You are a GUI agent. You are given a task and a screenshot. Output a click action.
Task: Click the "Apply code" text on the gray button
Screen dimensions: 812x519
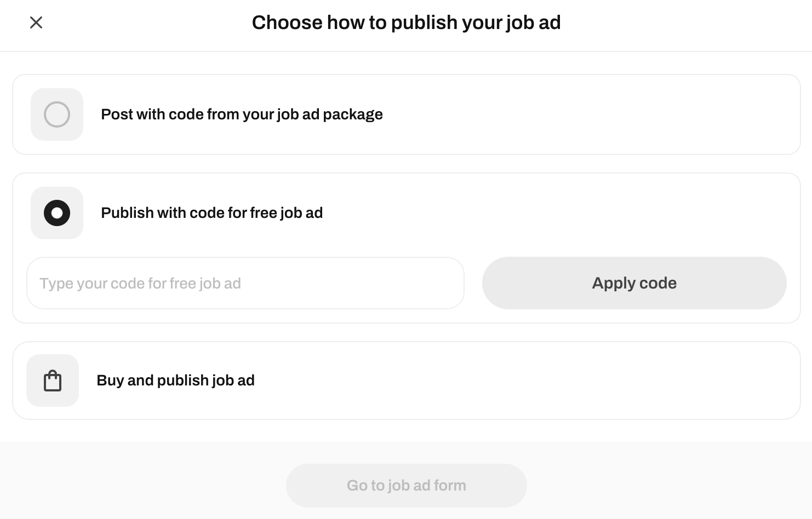click(634, 283)
